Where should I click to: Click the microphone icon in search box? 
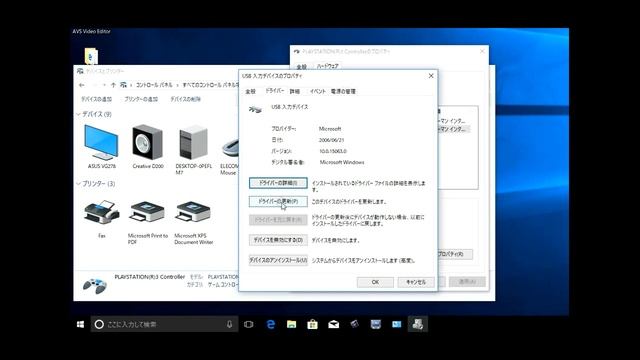tap(229, 324)
